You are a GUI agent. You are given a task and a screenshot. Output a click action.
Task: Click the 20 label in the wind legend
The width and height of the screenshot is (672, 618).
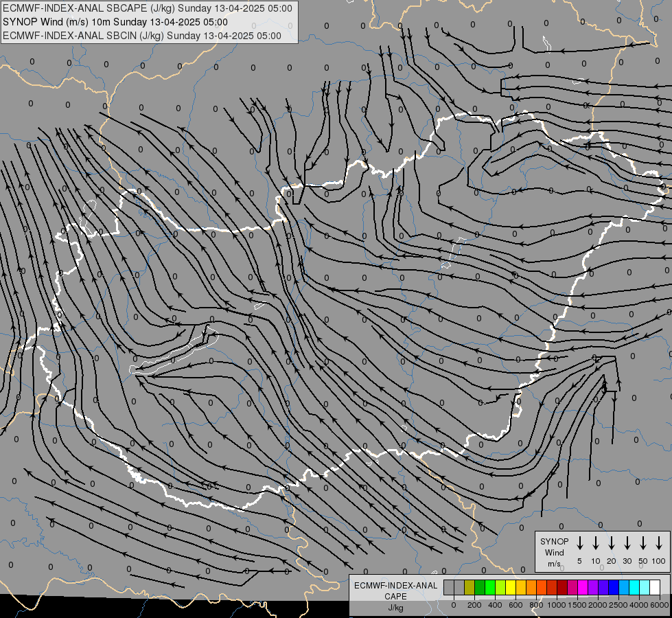tap(611, 561)
